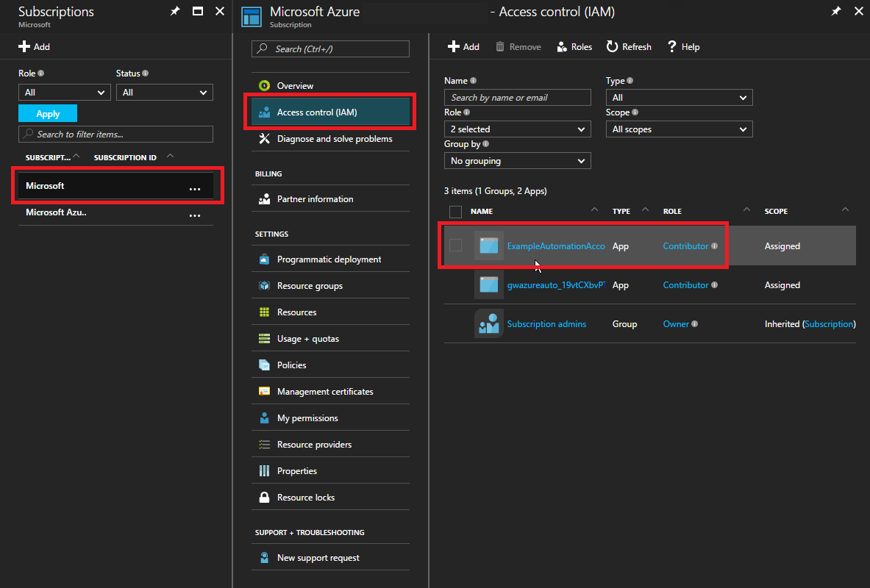
Task: Click the blue Apply button
Action: (48, 114)
